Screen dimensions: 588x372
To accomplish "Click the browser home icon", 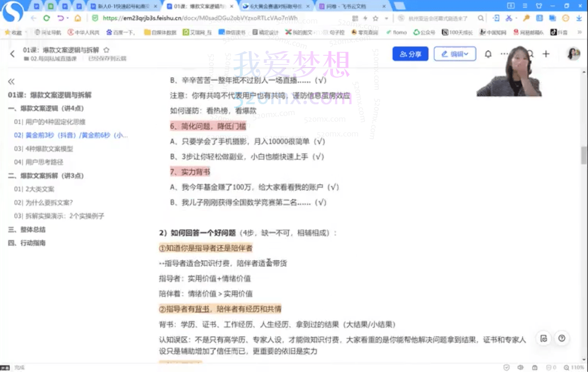I will click(x=78, y=18).
